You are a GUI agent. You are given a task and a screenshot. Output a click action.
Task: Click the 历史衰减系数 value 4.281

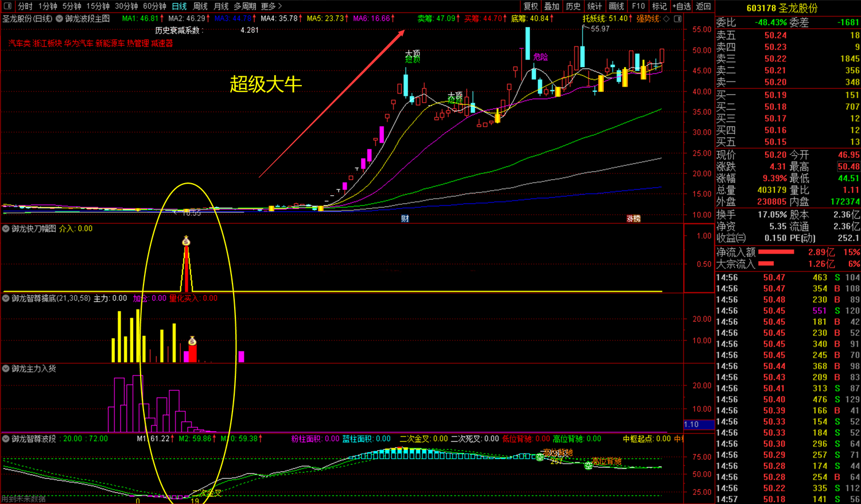click(250, 30)
